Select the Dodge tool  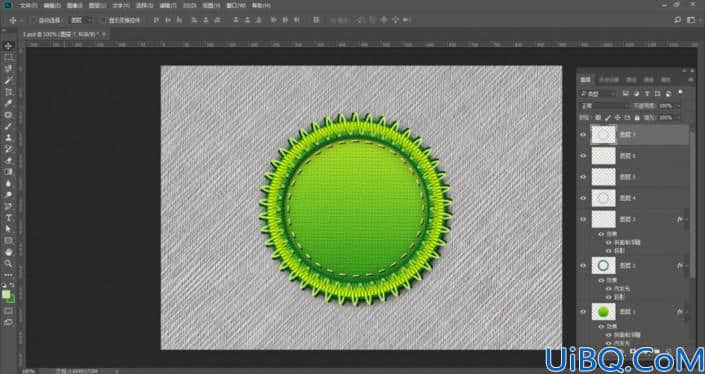9,195
